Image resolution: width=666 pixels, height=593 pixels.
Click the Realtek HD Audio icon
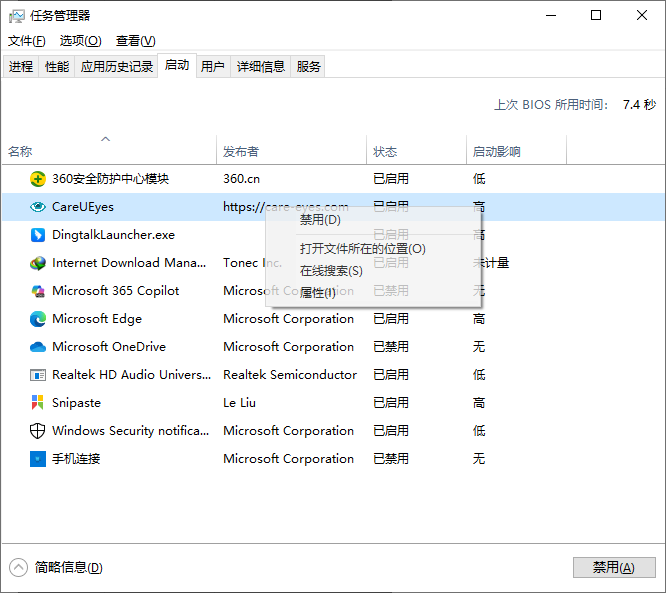38,375
